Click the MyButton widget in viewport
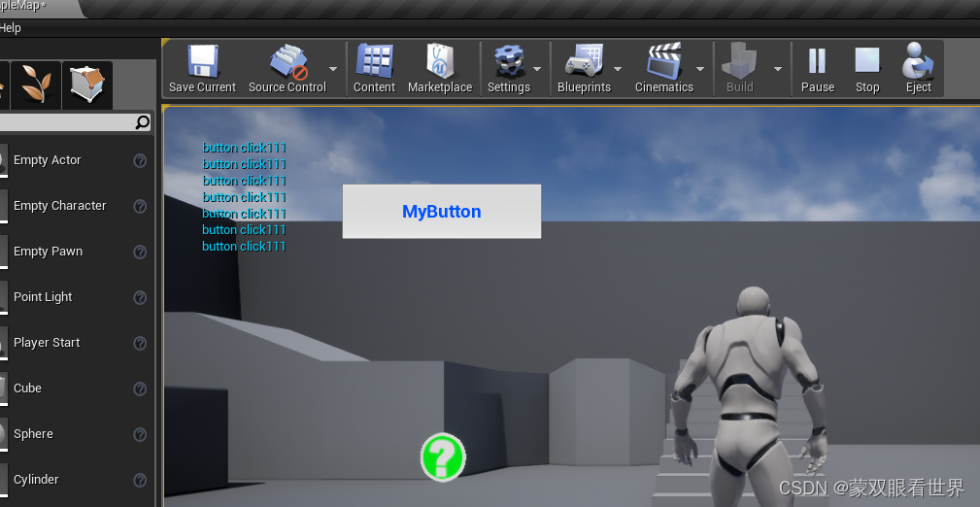Image resolution: width=980 pixels, height=507 pixels. click(442, 212)
